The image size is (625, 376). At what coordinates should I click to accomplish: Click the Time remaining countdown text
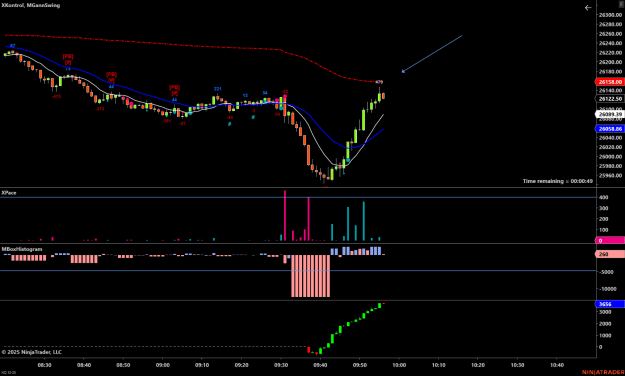coord(558,181)
